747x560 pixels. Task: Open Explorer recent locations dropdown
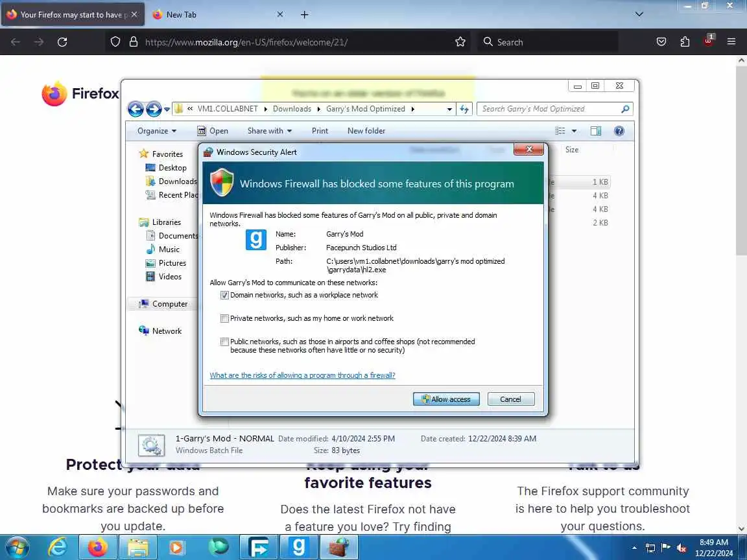point(167,109)
